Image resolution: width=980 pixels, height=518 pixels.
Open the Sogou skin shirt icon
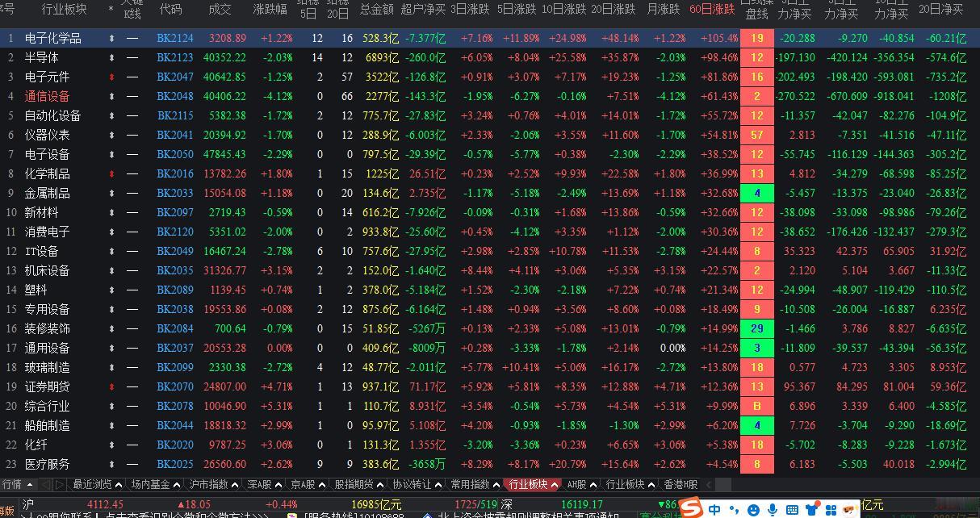coord(811,509)
